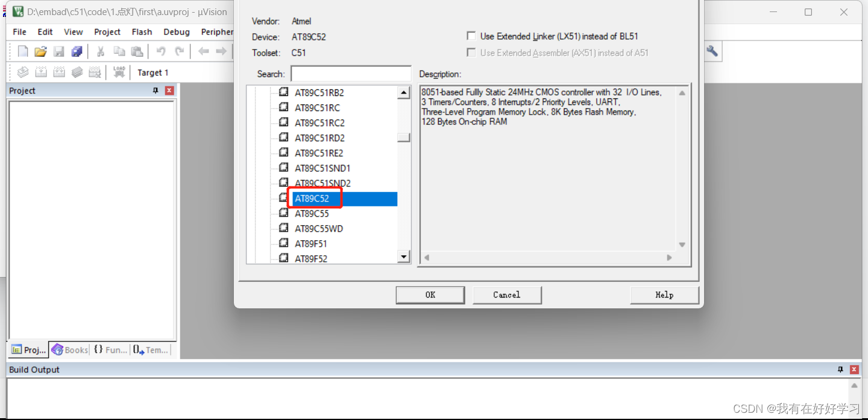Viewport: 868px width, 420px height.
Task: Click the Save All toolbar icon
Action: [x=77, y=51]
